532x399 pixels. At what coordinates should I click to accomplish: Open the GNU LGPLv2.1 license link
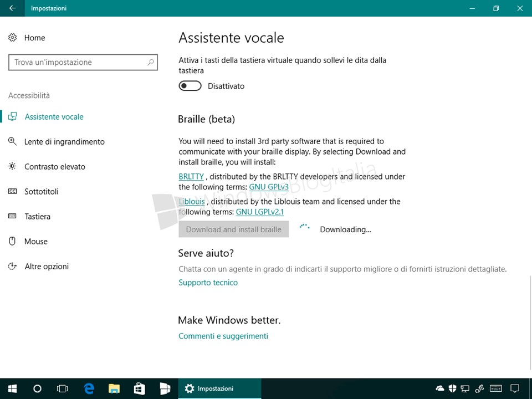[259, 212]
